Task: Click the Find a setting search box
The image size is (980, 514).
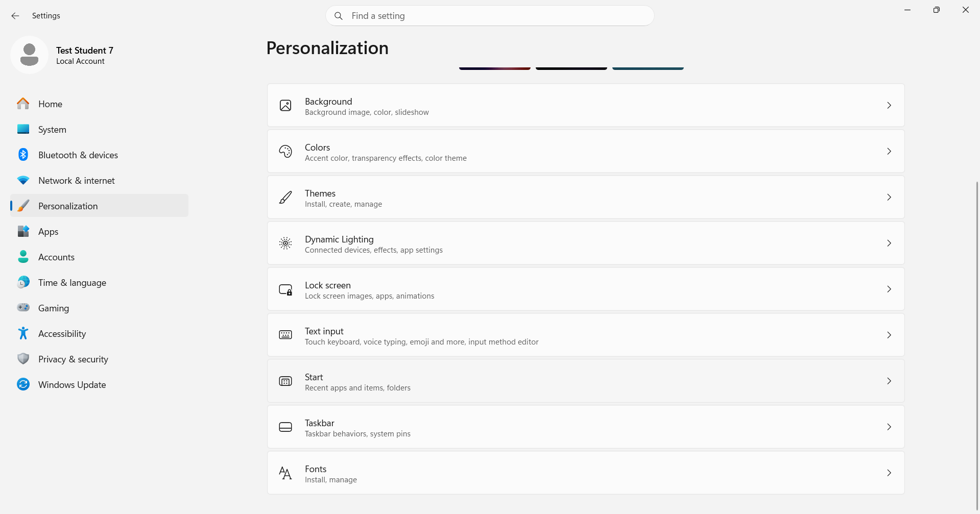Action: (x=490, y=16)
